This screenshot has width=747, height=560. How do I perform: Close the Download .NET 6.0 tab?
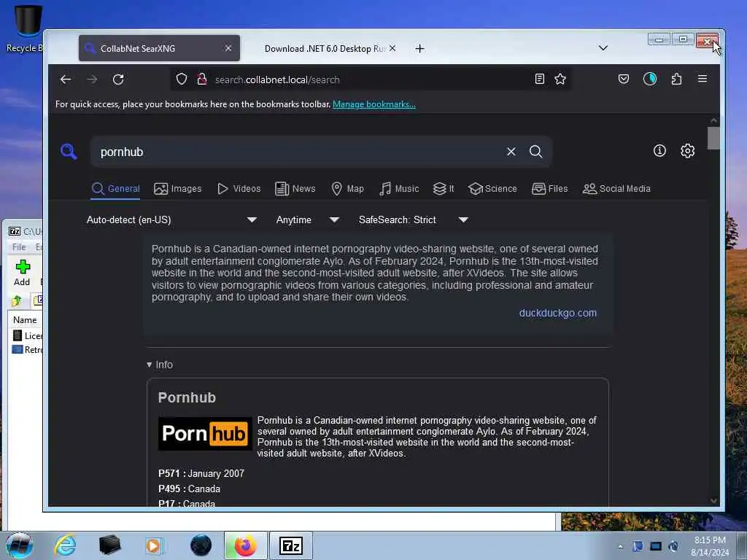[392, 48]
